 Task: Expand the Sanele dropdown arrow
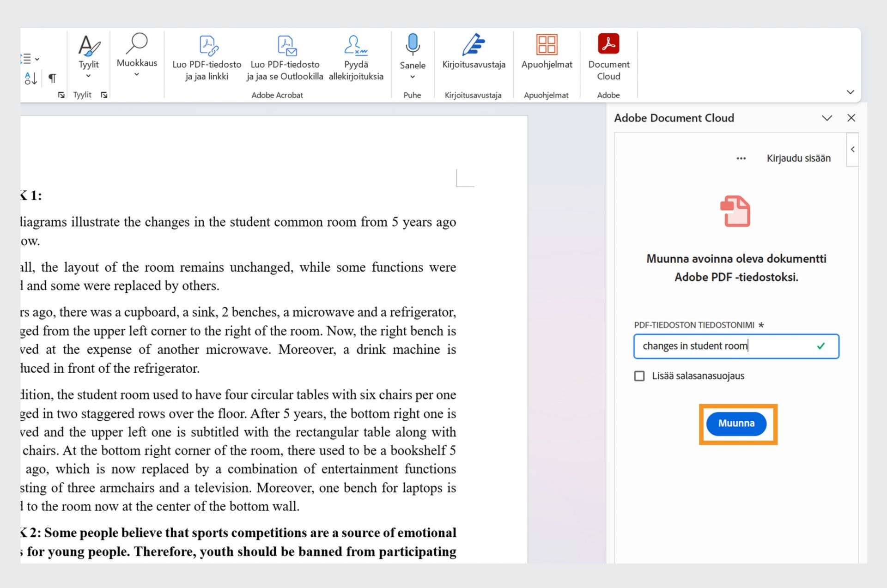point(413,77)
